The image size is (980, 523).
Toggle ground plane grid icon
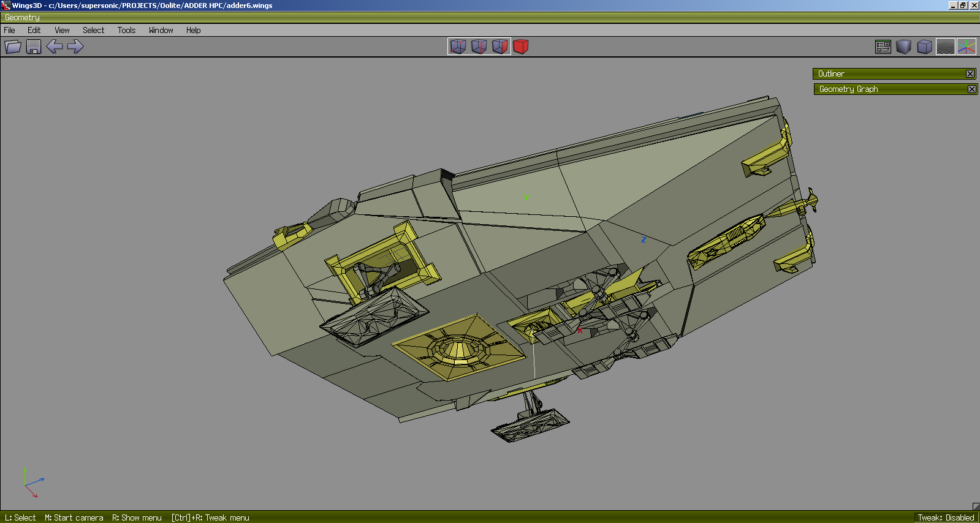pos(946,47)
